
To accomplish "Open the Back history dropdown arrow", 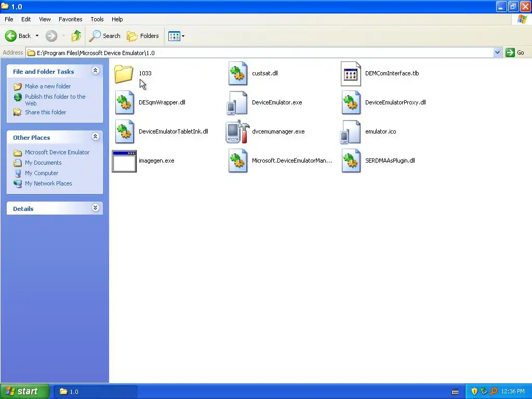I will coord(37,36).
